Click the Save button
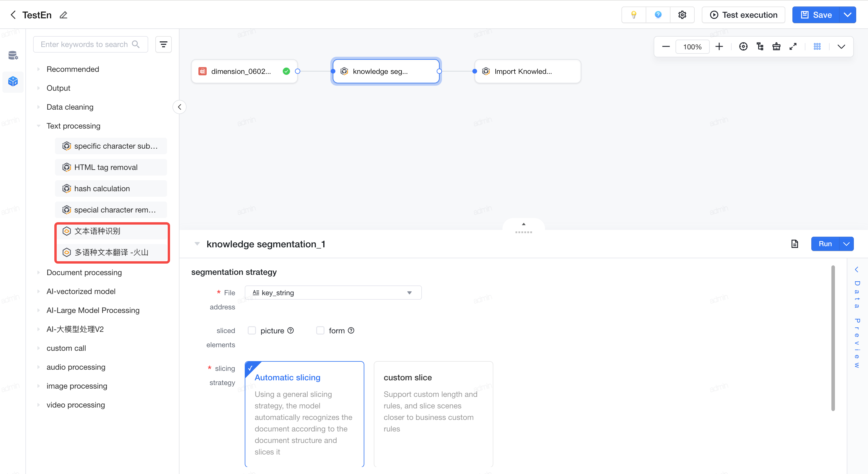Viewport: 868px width, 474px height. click(816, 15)
